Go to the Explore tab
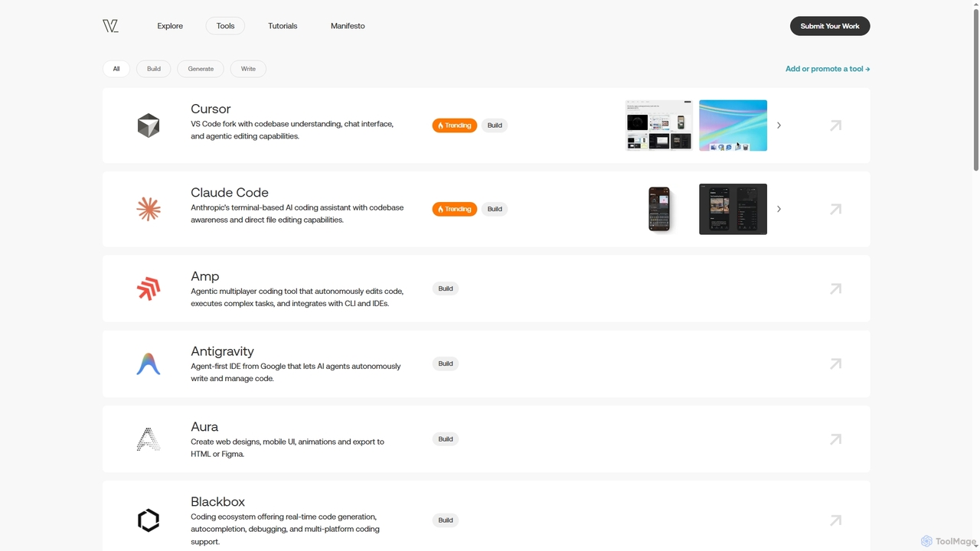The height and width of the screenshot is (551, 980). 170,26
